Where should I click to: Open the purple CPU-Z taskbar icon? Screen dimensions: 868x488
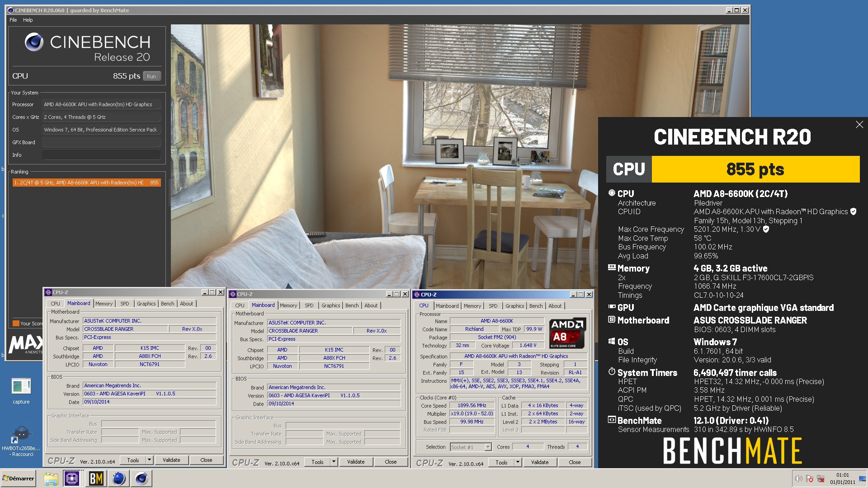72,479
